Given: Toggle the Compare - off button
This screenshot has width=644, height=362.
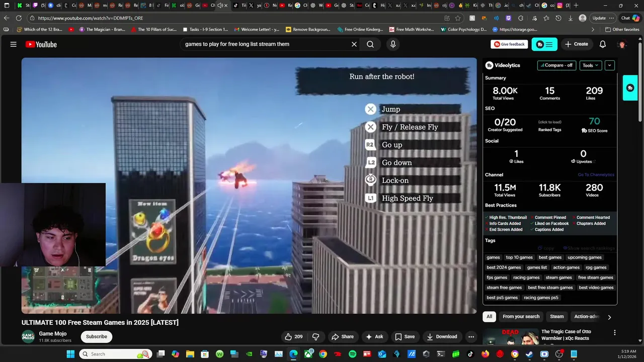Looking at the screenshot, I should coord(556,65).
